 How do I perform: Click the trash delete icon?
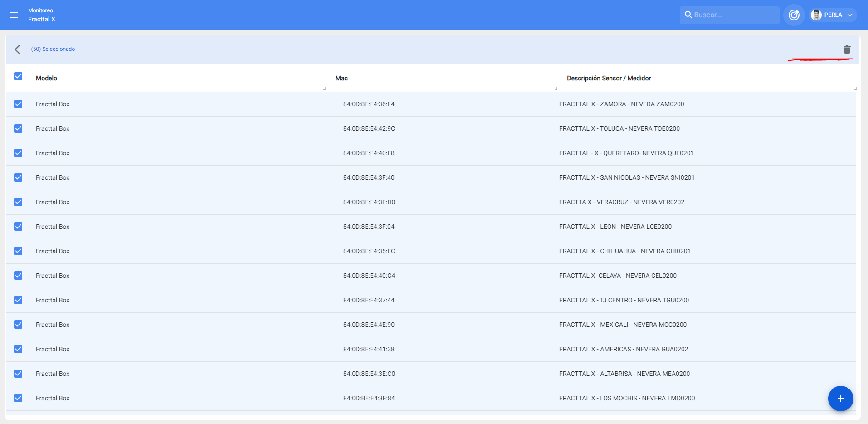coord(847,49)
